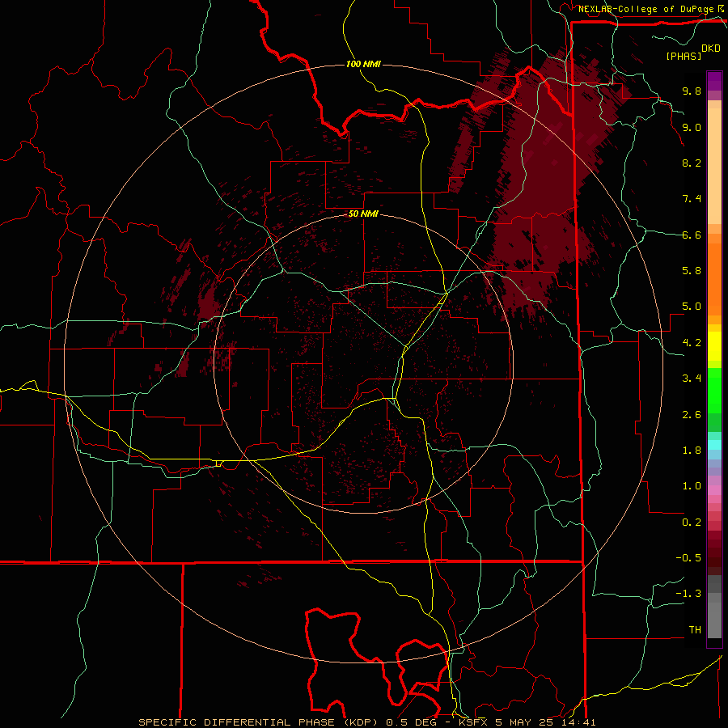Viewport: 728px width, 728px height.
Task: Click the DKD label above the color bar
Action: pyautogui.click(x=711, y=49)
